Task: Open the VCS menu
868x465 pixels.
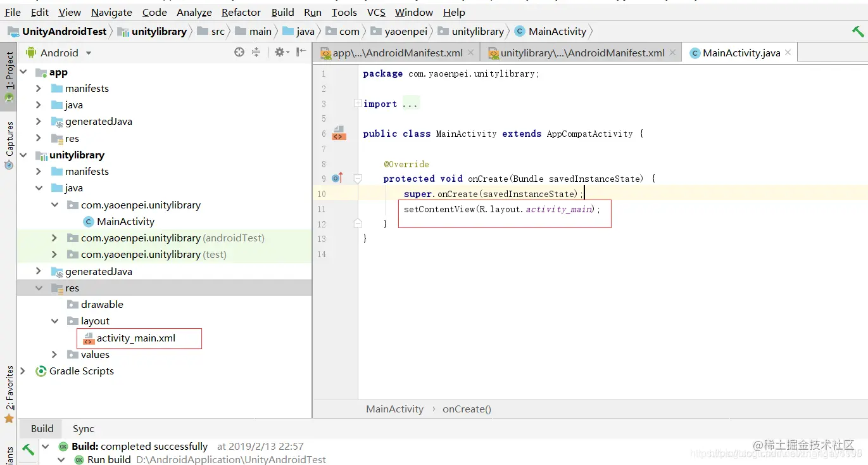Action: coord(376,12)
